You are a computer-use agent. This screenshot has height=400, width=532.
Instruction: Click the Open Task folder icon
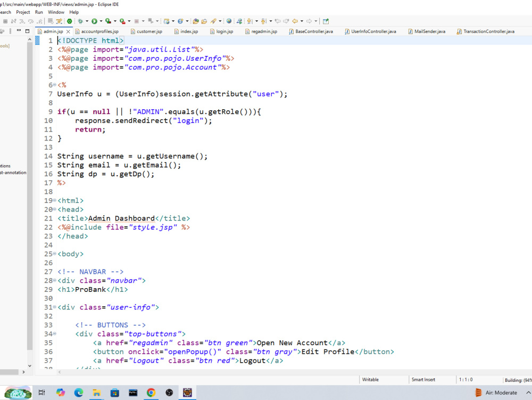coord(204,21)
